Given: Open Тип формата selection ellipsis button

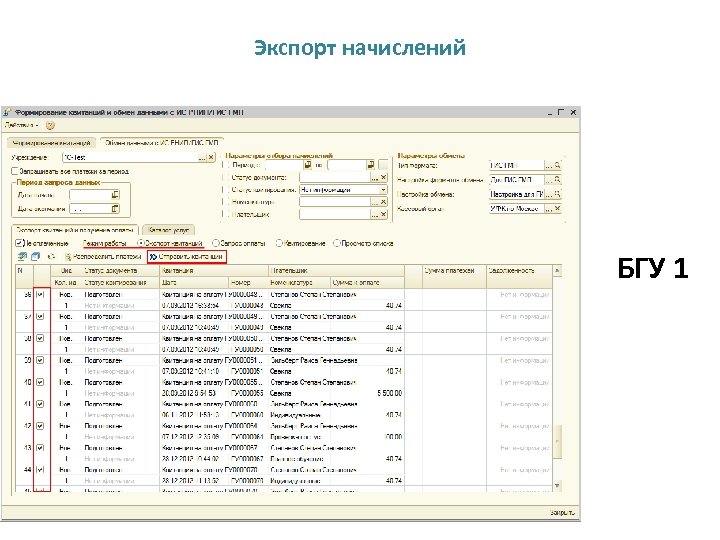Looking at the screenshot, I should pos(548,165).
